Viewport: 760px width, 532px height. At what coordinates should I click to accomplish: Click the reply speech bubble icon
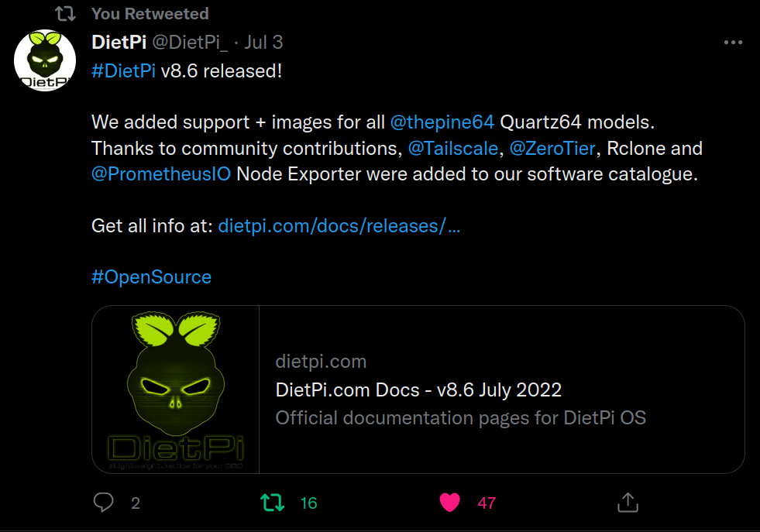point(104,503)
